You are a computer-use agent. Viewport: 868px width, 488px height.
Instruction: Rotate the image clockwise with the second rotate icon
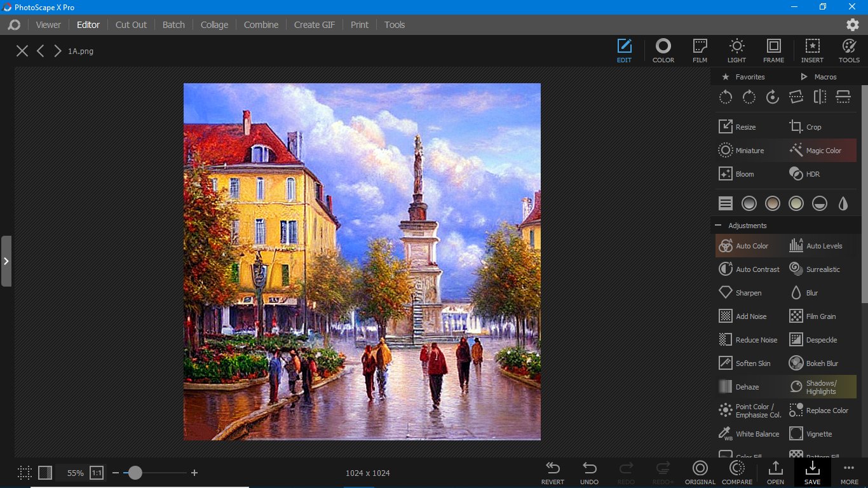click(x=749, y=97)
